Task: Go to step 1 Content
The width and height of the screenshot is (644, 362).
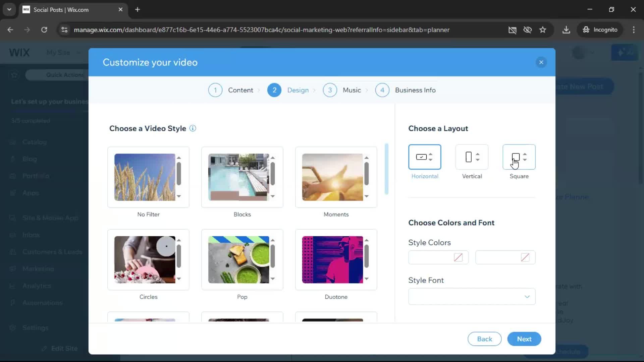Action: [231, 90]
